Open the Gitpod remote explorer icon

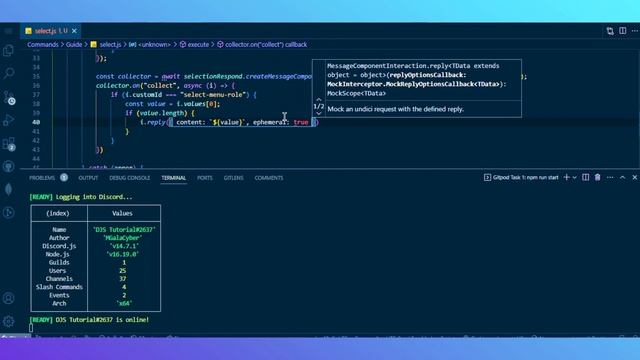pos(9,213)
